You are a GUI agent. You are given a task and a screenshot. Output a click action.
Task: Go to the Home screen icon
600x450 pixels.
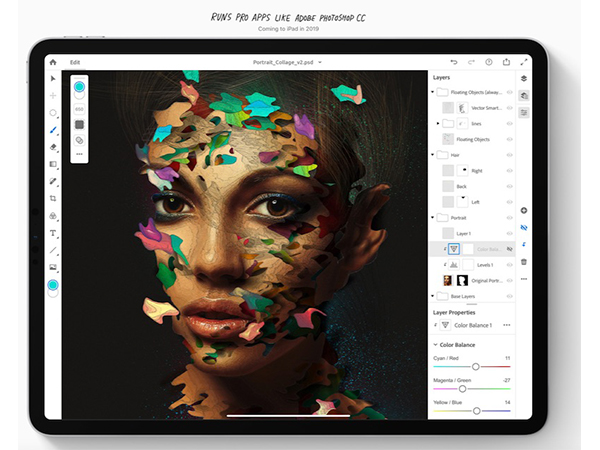click(x=53, y=62)
